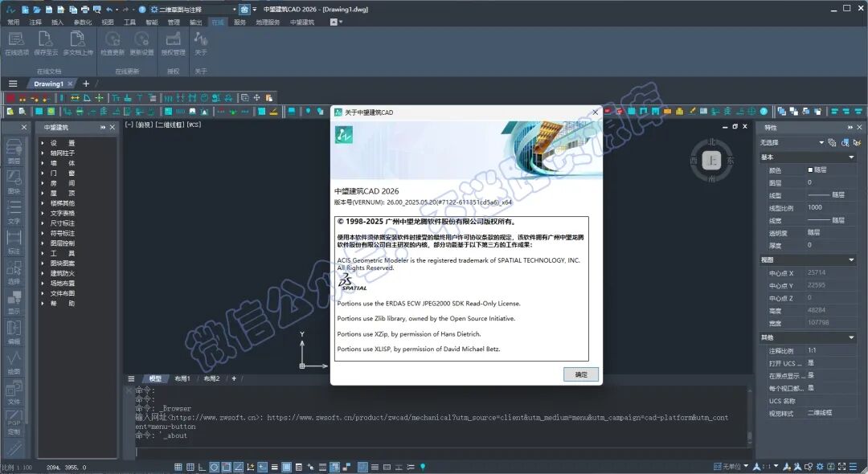Open 授权管理 in the ribbon
This screenshot has height=474, width=868.
(x=174, y=43)
